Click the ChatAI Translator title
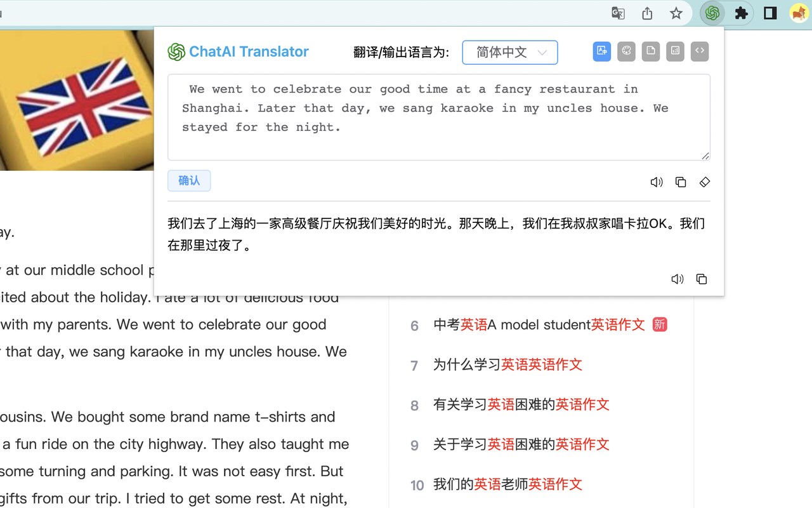Viewport: 812px width, 508px height. click(x=249, y=52)
